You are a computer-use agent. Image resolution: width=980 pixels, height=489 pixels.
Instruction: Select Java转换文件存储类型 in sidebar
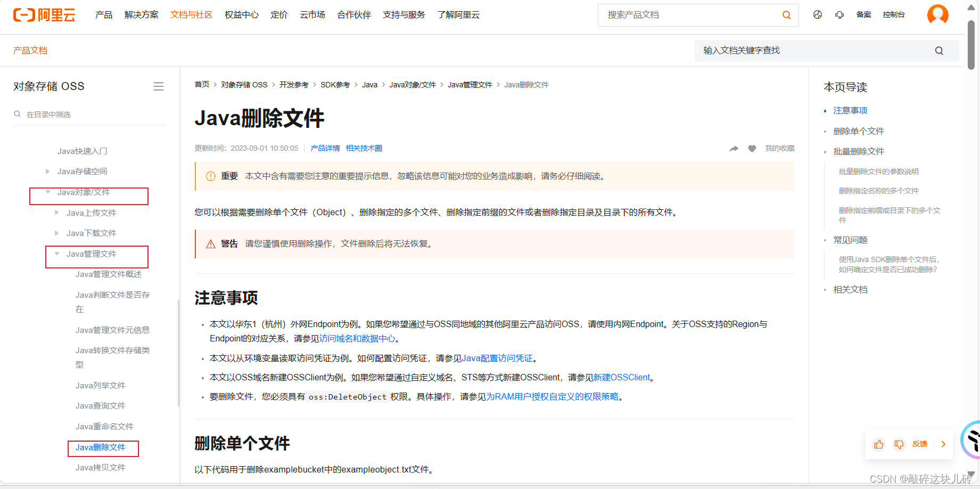click(113, 357)
